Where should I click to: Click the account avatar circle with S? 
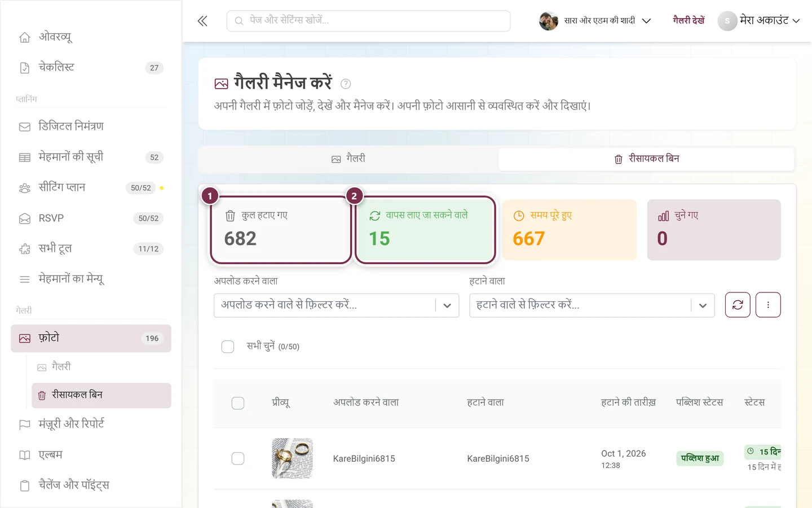[x=727, y=21]
